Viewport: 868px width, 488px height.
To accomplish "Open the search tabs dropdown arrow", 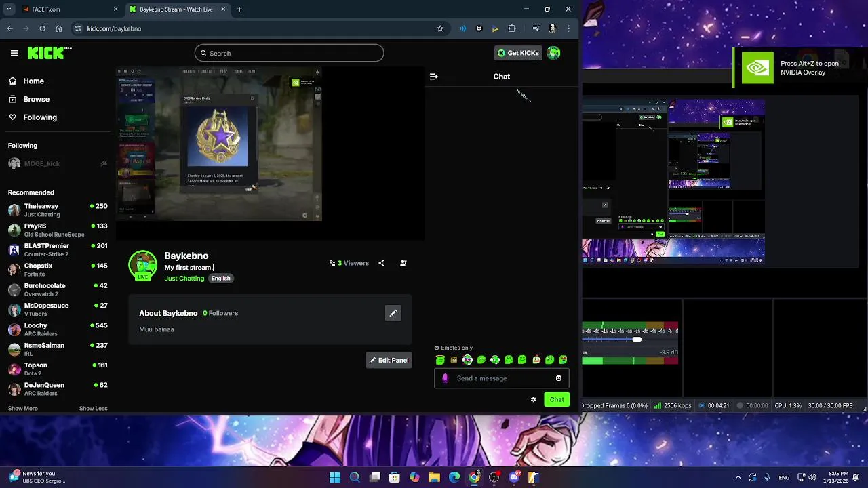I will [x=9, y=9].
